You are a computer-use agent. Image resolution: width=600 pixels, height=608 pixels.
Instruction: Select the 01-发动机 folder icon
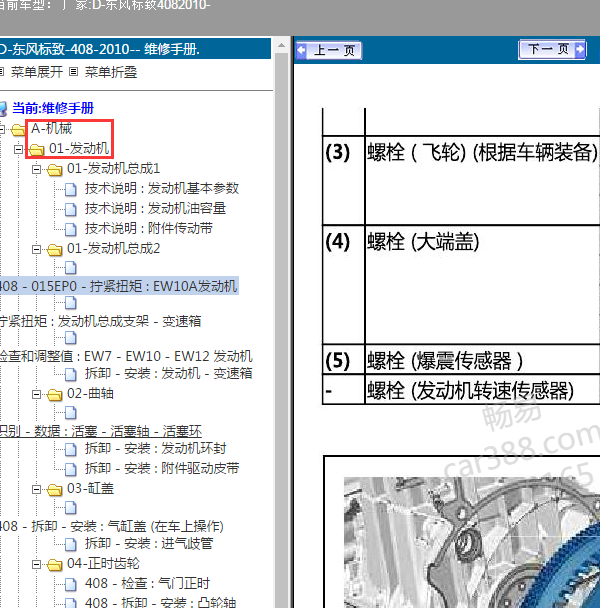tap(36, 150)
